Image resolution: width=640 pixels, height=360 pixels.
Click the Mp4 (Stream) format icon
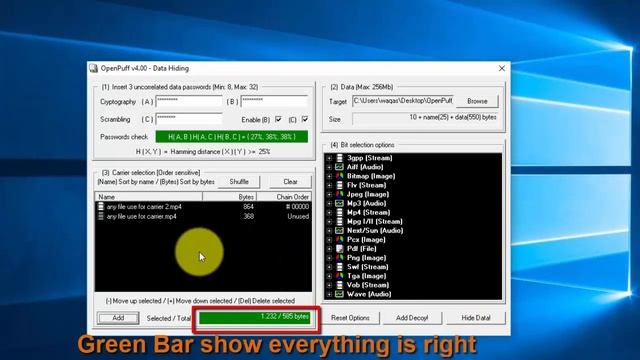coord(339,212)
